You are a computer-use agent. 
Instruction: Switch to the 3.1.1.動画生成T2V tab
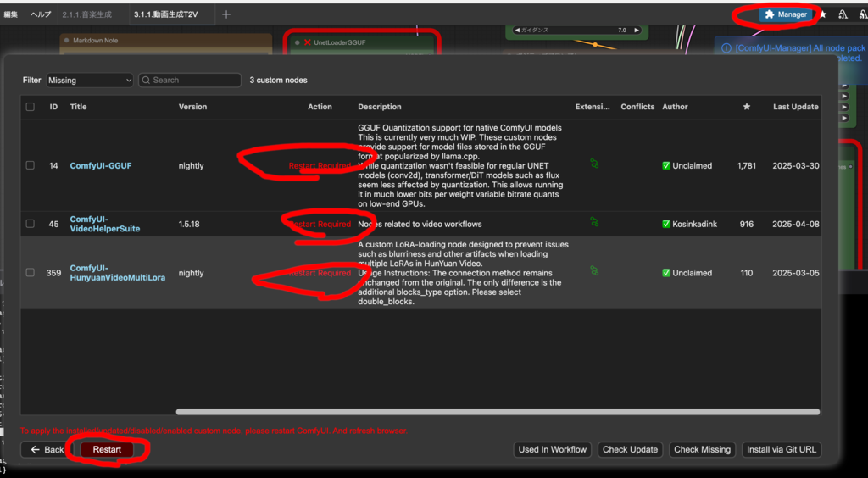pyautogui.click(x=165, y=14)
